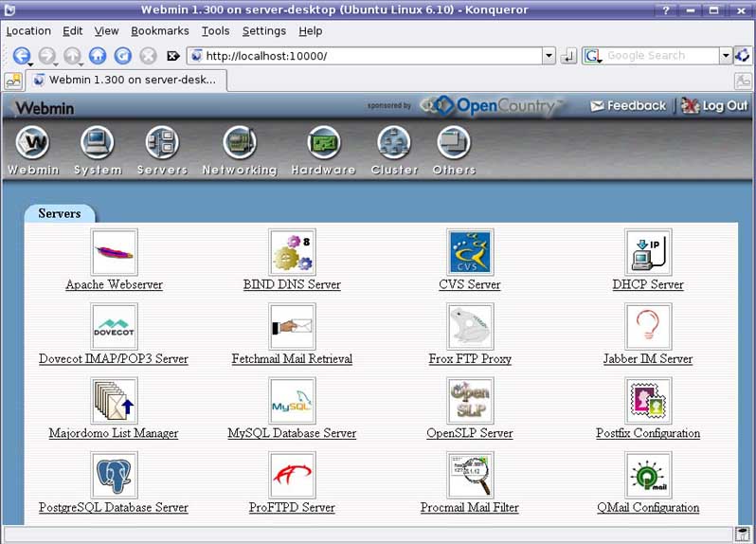Screen dimensions: 756x544
Task: Open the Apache Webserver icon
Action: click(x=114, y=252)
